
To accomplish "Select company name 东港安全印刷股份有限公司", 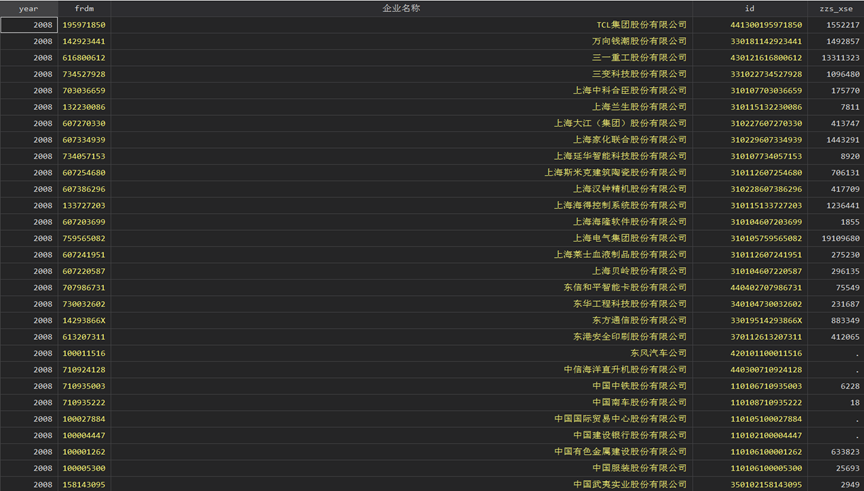I will tap(630, 337).
